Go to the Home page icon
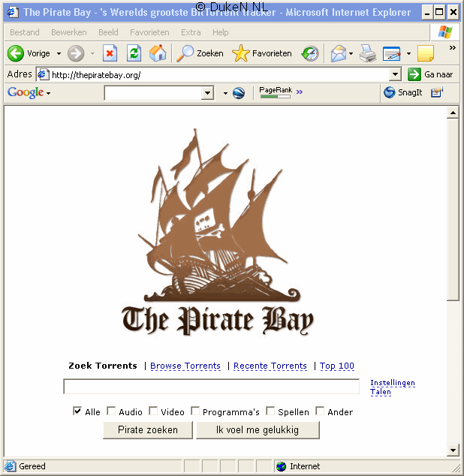464x476 pixels. pos(158,53)
